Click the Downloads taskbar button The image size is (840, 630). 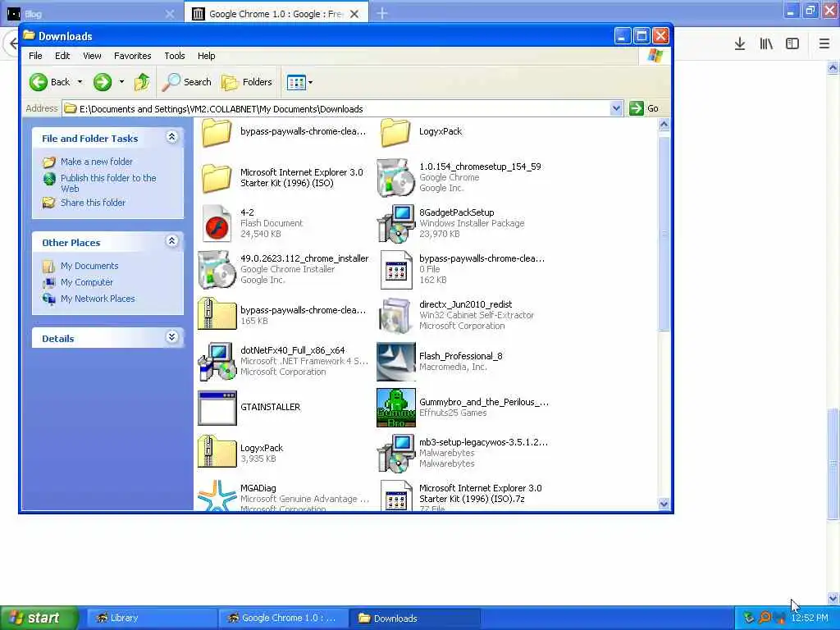click(415, 619)
